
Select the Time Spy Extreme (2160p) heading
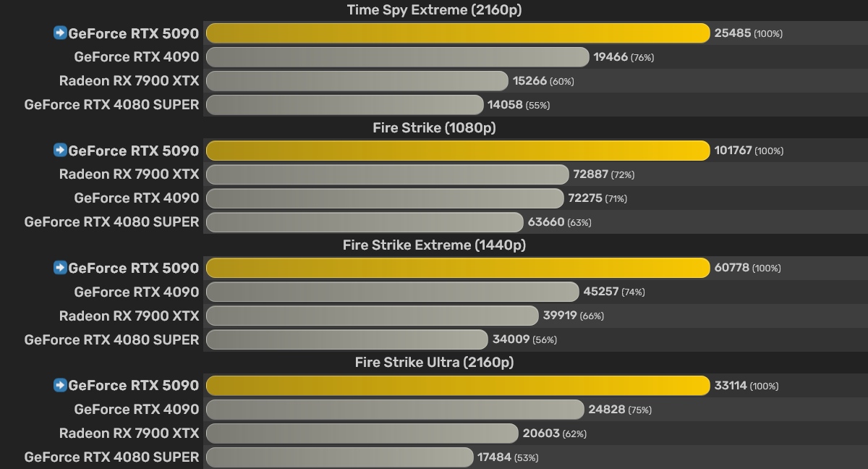click(x=434, y=10)
